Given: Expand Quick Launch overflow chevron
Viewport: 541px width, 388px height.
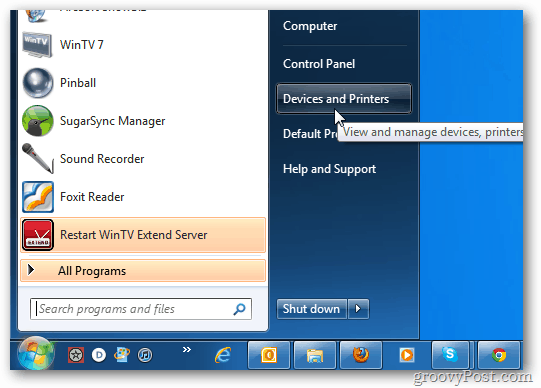Looking at the screenshot, I should click(187, 350).
